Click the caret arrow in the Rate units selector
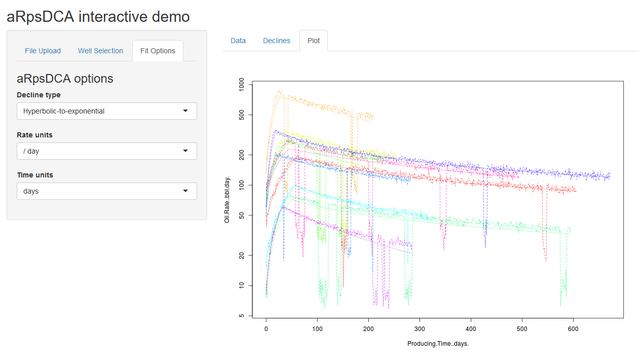 (x=185, y=151)
